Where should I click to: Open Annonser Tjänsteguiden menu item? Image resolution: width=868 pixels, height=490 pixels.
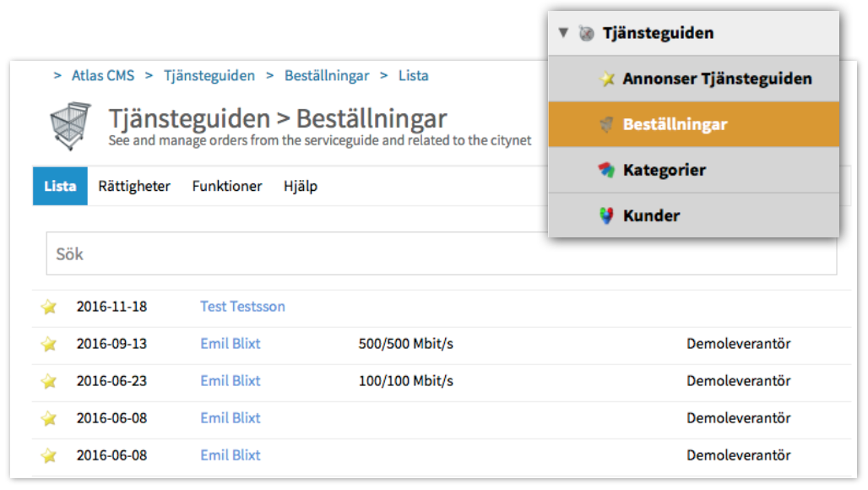point(716,79)
